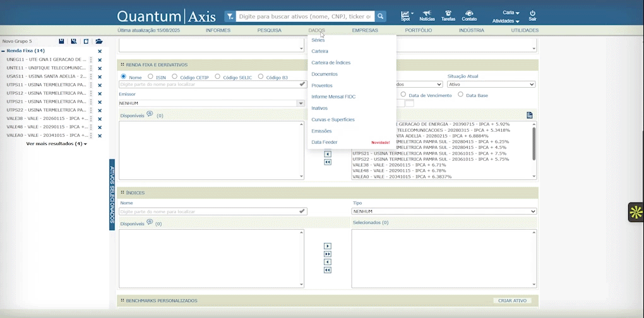Click Renda Fixa move-all-left double arrow button

[327, 163]
